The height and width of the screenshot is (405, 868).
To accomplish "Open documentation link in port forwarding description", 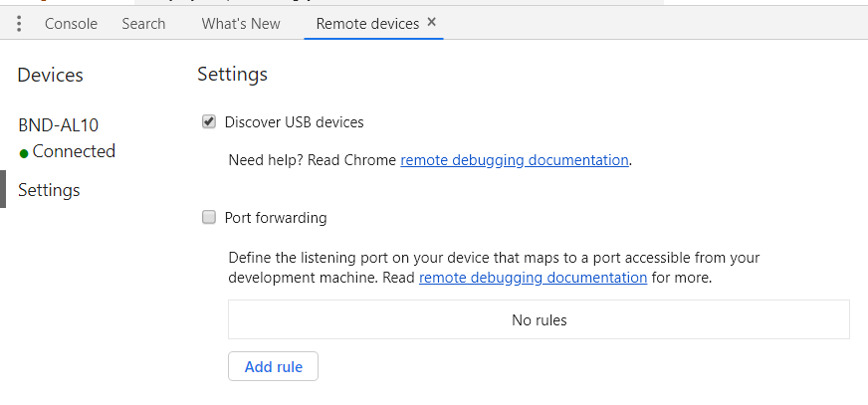I will tap(534, 278).
